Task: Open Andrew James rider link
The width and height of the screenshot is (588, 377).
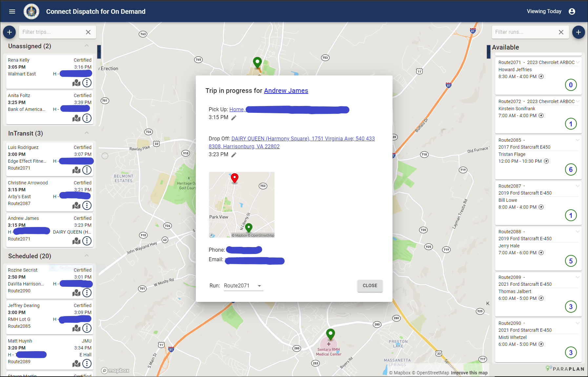Action: [x=286, y=91]
